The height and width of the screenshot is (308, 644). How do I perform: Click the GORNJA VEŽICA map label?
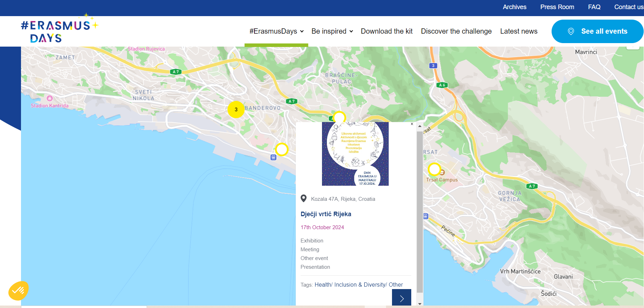coord(510,196)
